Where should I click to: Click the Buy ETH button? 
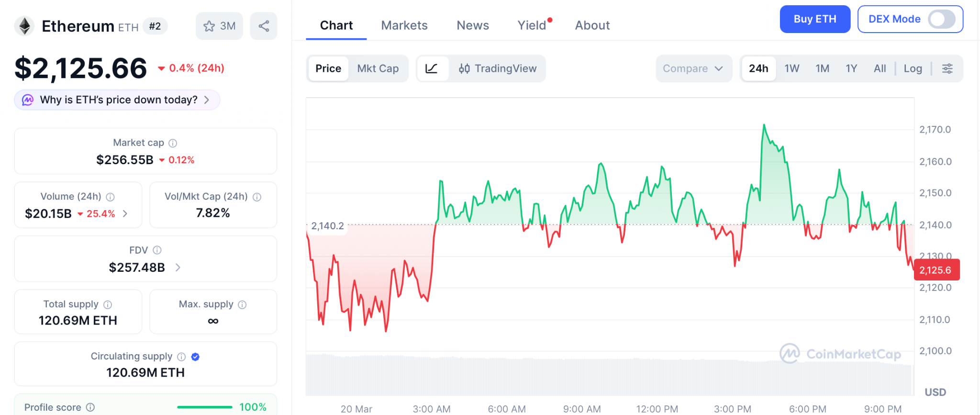pyautogui.click(x=814, y=19)
